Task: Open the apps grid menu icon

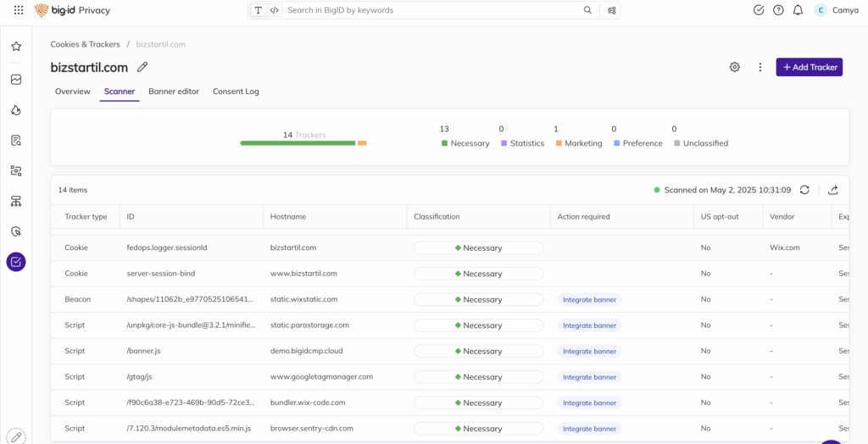Action: [x=19, y=10]
